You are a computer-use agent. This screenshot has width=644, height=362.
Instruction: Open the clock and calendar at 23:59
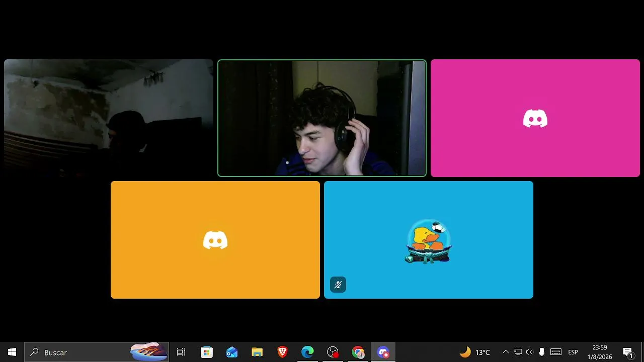click(x=600, y=352)
